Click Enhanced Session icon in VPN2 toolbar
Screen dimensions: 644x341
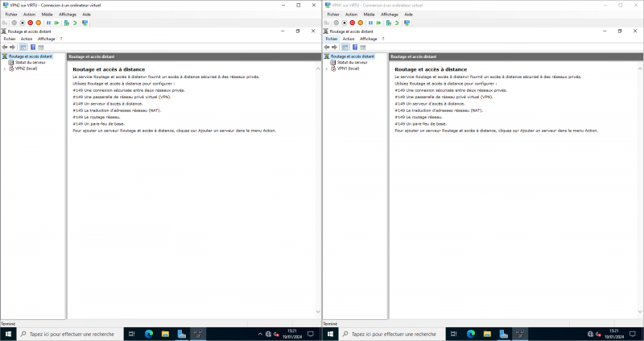(85, 23)
